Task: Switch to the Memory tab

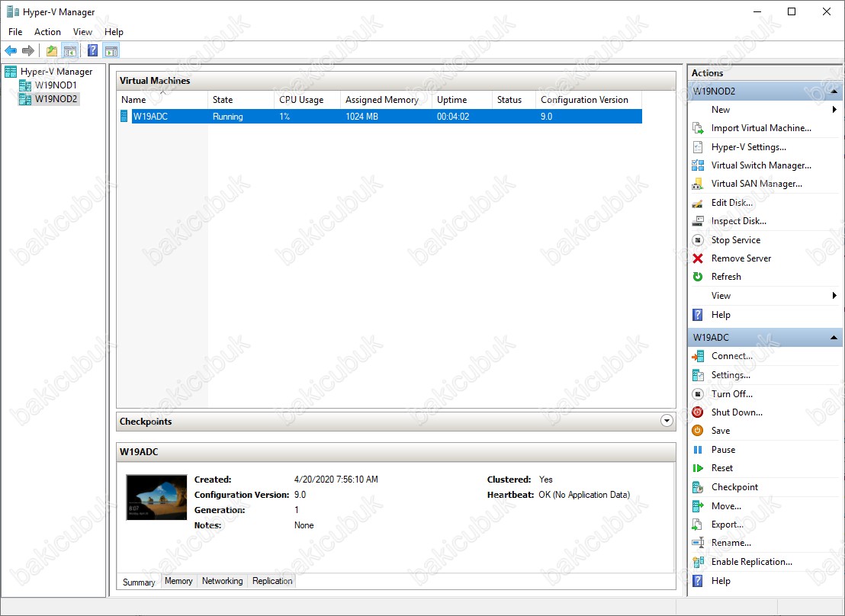Action: pyautogui.click(x=178, y=581)
